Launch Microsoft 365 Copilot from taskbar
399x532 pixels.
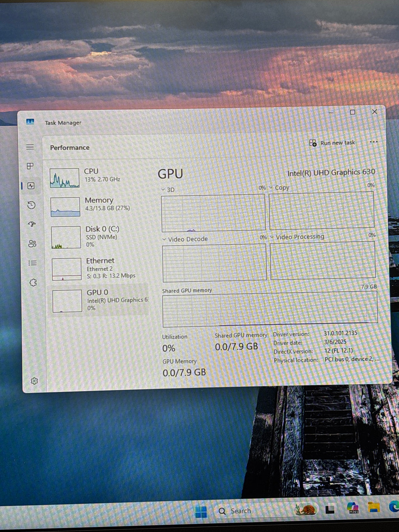[353, 508]
